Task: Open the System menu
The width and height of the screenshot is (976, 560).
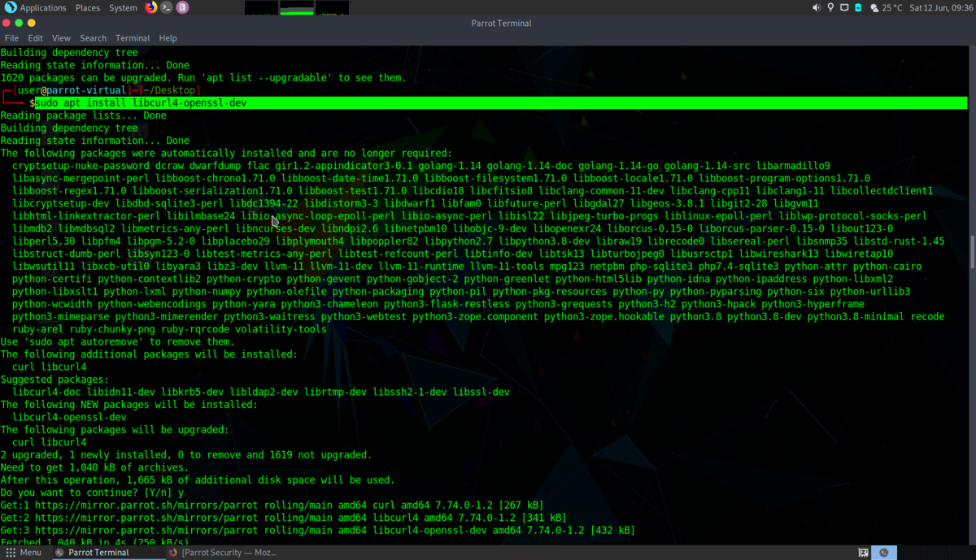Action: click(123, 7)
